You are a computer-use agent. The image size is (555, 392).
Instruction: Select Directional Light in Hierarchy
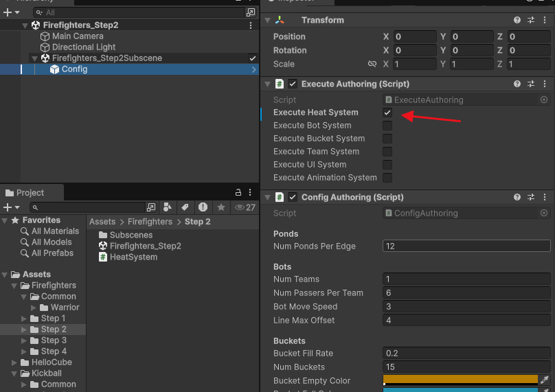point(78,47)
